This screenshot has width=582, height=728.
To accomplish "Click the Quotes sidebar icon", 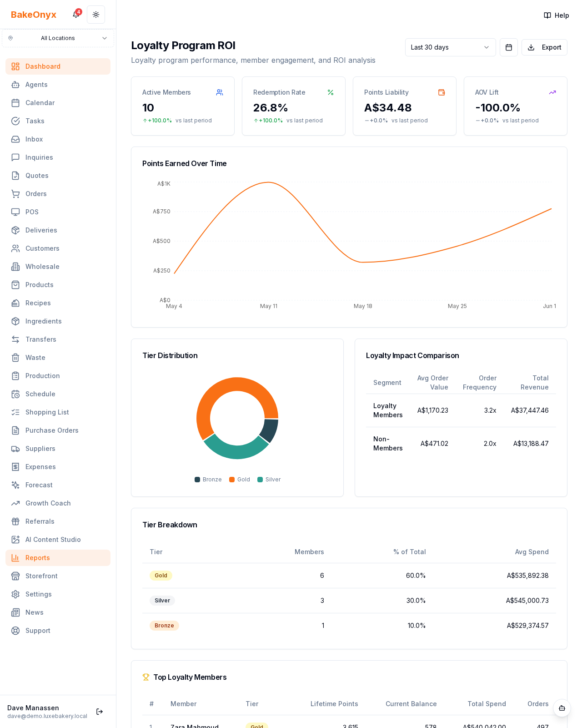I will (x=15, y=176).
